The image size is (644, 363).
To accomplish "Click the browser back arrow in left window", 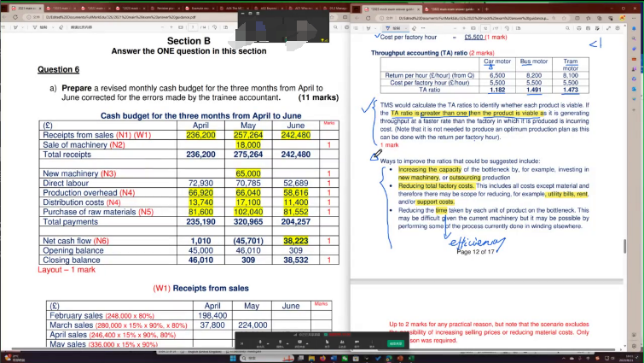I will (6, 15).
